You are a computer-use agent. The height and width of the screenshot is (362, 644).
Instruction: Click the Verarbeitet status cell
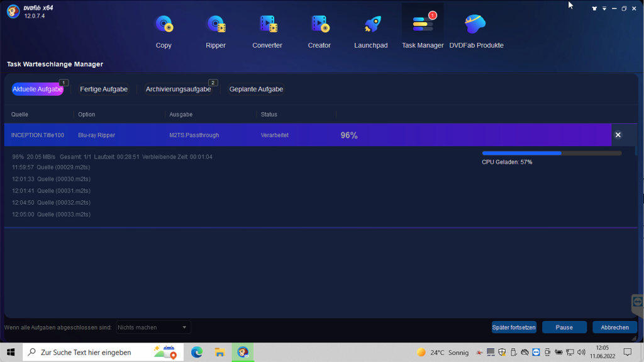coord(274,135)
